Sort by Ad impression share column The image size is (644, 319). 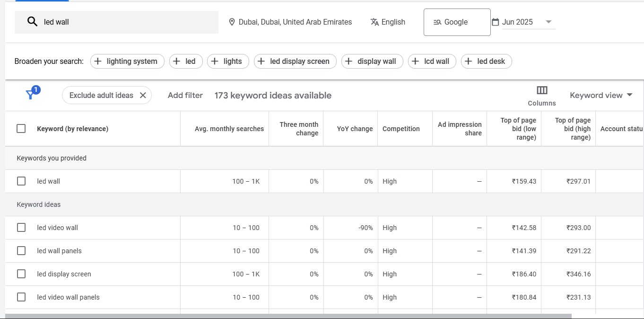click(x=460, y=129)
